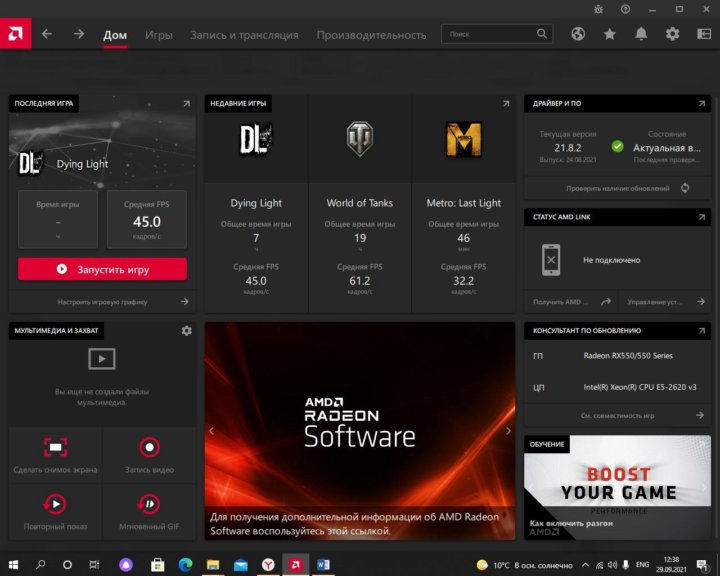Image resolution: width=720 pixels, height=576 pixels.
Task: Click the Instant Replay icon
Action: pyautogui.click(x=55, y=504)
